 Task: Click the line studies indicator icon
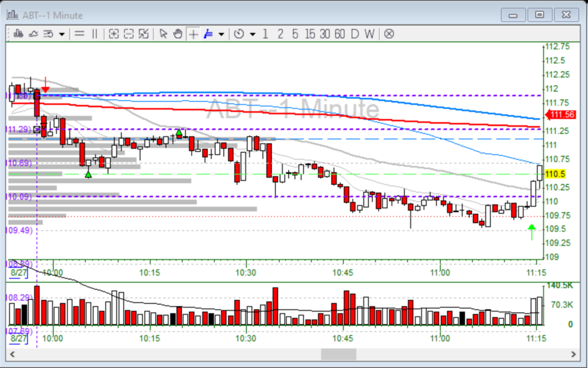point(34,34)
